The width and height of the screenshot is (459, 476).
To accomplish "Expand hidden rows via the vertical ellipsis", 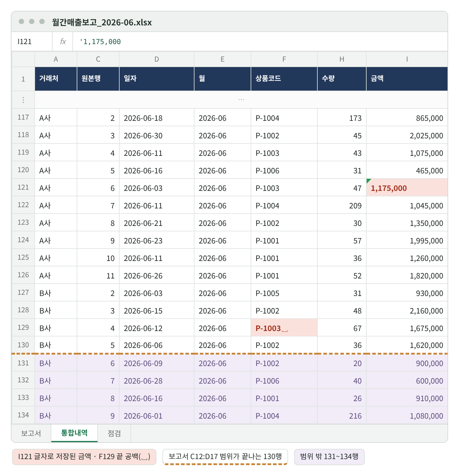I will coord(23,100).
